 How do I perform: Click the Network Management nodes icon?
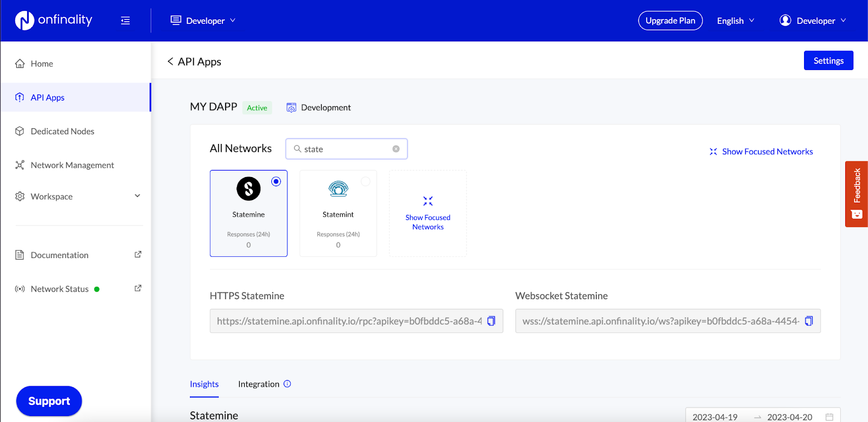point(20,165)
